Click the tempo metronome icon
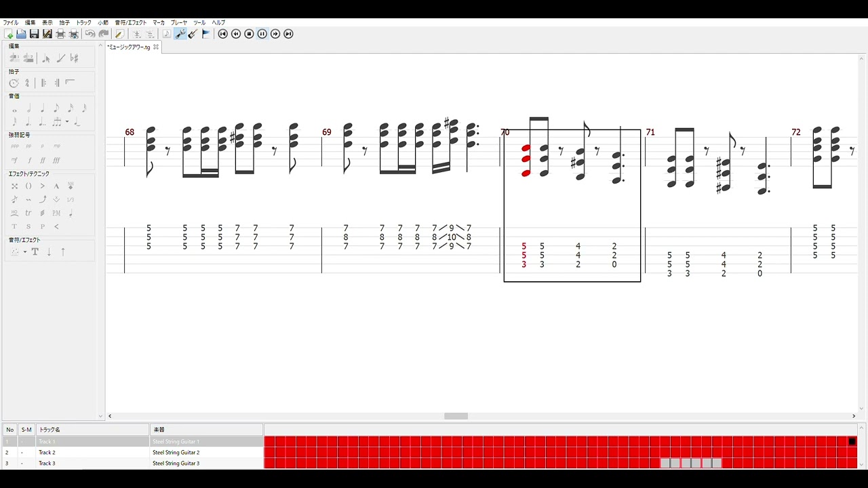868x488 pixels. (14, 83)
